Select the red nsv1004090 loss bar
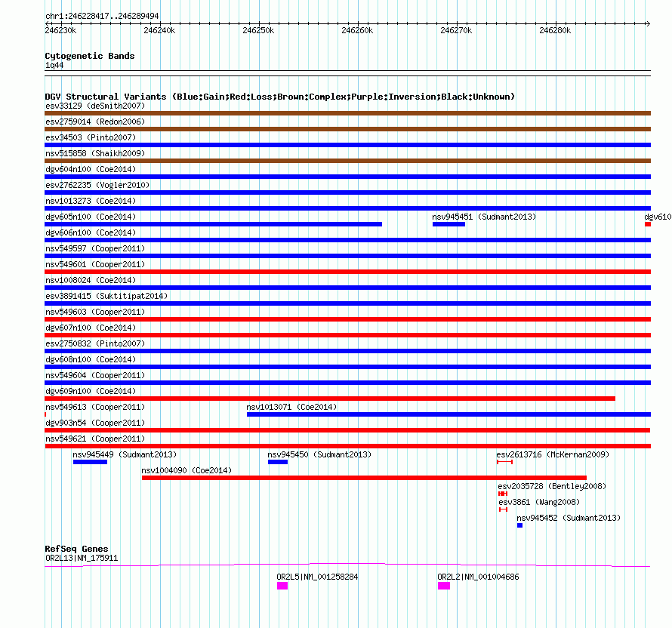 (x=364, y=478)
